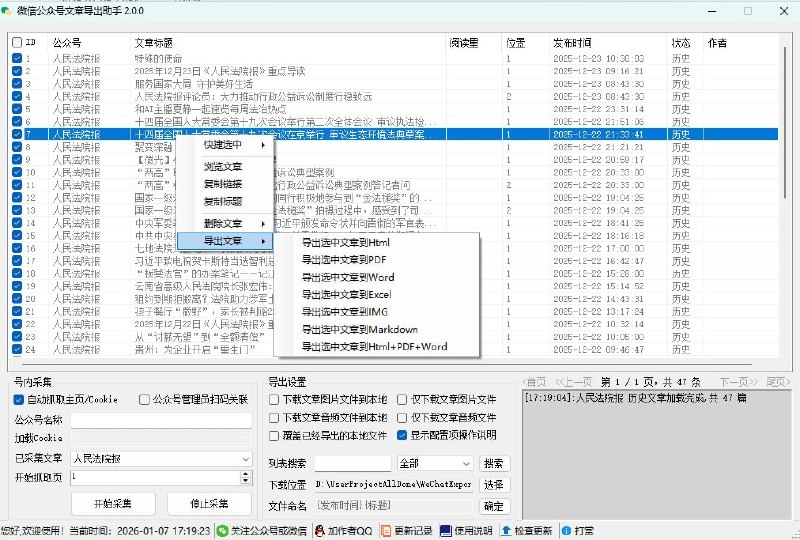This screenshot has height=540, width=800.
Task: Click the 检查更新 update icon
Action: (x=506, y=531)
